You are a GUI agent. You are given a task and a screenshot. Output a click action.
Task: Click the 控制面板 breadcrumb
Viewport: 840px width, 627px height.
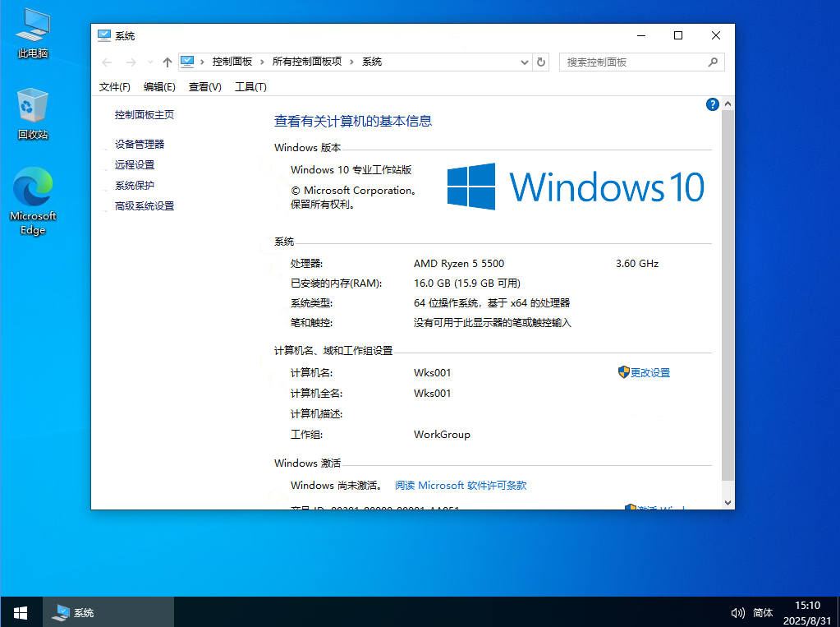point(232,62)
